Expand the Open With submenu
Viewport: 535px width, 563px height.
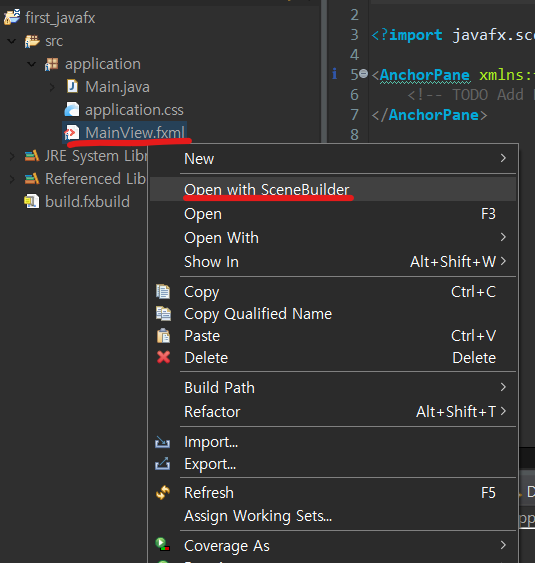[333, 237]
